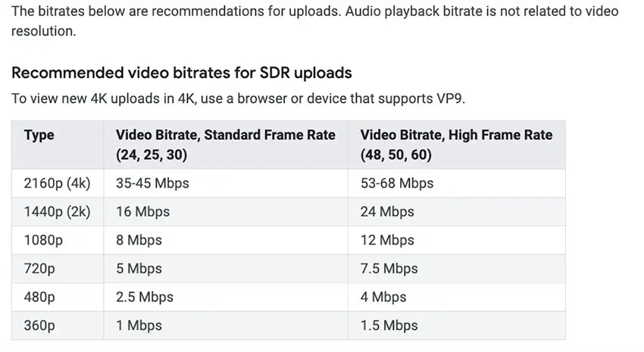Select the 480p row label
This screenshot has height=352, width=644.
(x=39, y=297)
